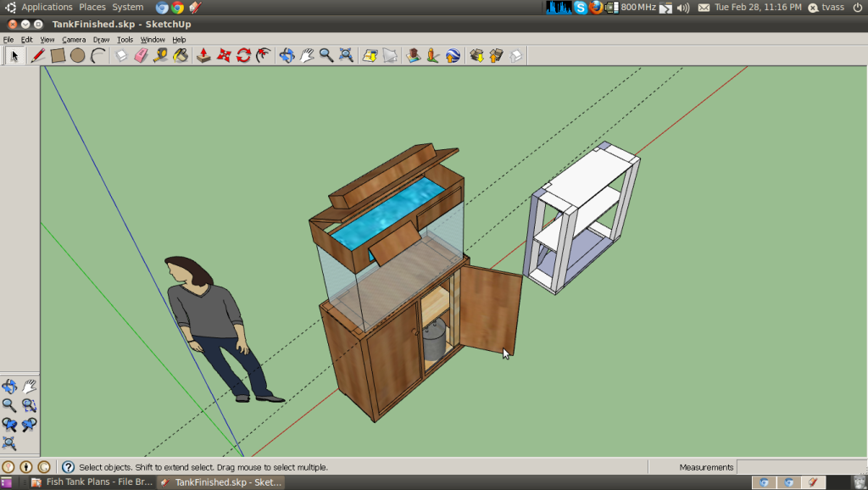This screenshot has height=490, width=868.
Task: Click the geo-location status icon
Action: 8,467
